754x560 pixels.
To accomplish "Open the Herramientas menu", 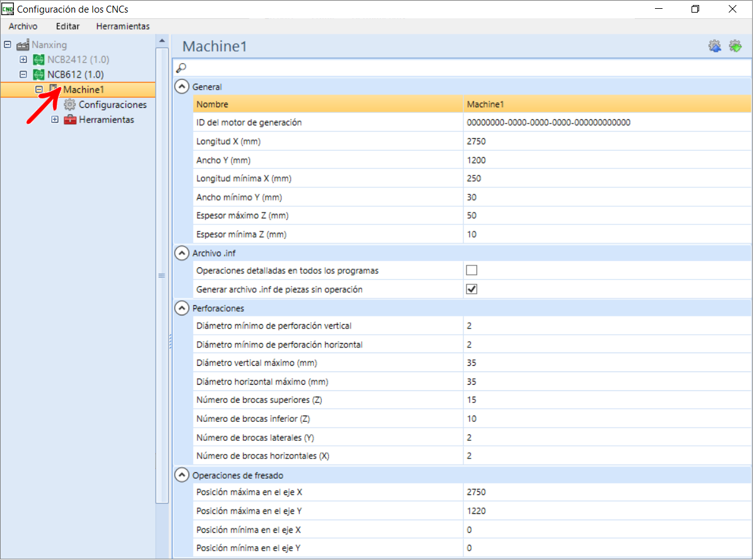I will point(122,26).
